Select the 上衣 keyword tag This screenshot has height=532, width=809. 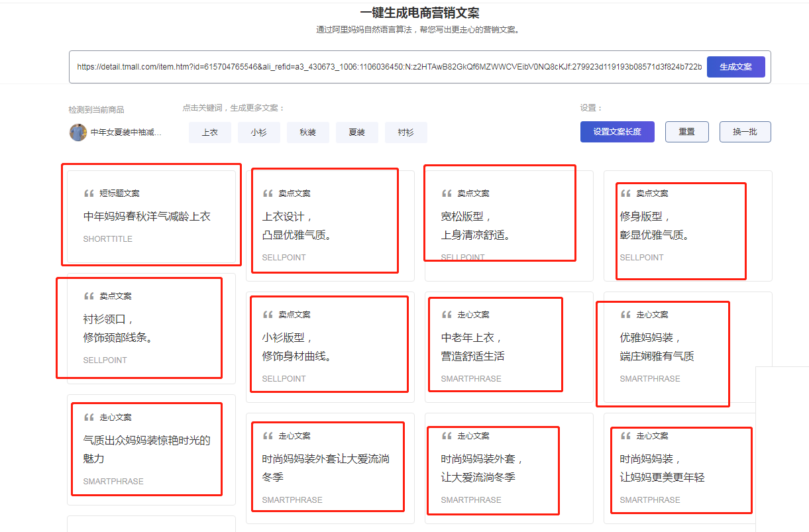[210, 132]
